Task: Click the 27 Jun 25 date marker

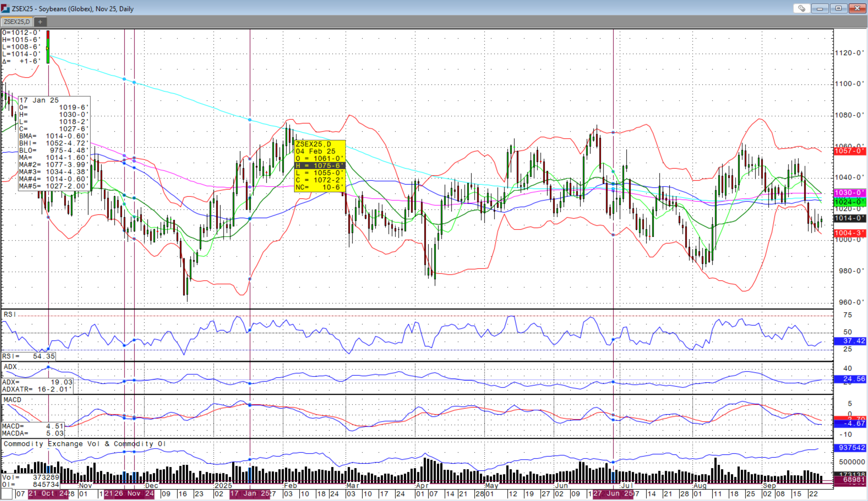Action: click(x=613, y=494)
